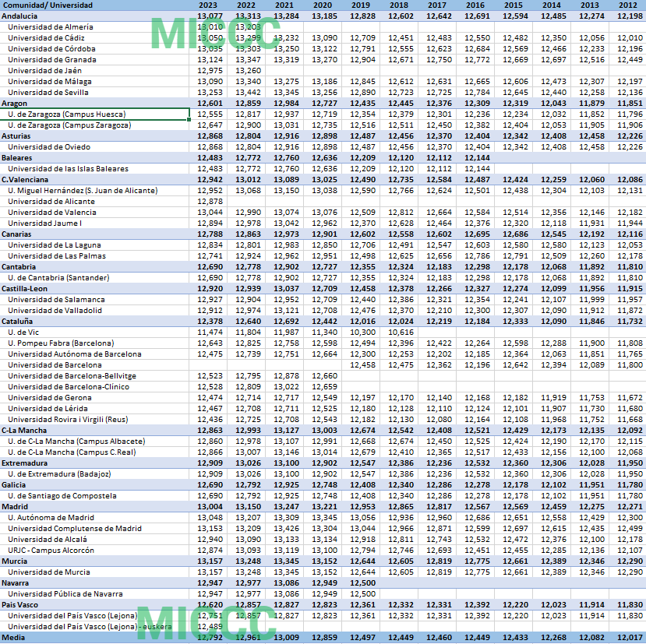This screenshot has width=646, height=644.
Task: Select Universidad Complutense de Madrid label
Action: (75, 529)
